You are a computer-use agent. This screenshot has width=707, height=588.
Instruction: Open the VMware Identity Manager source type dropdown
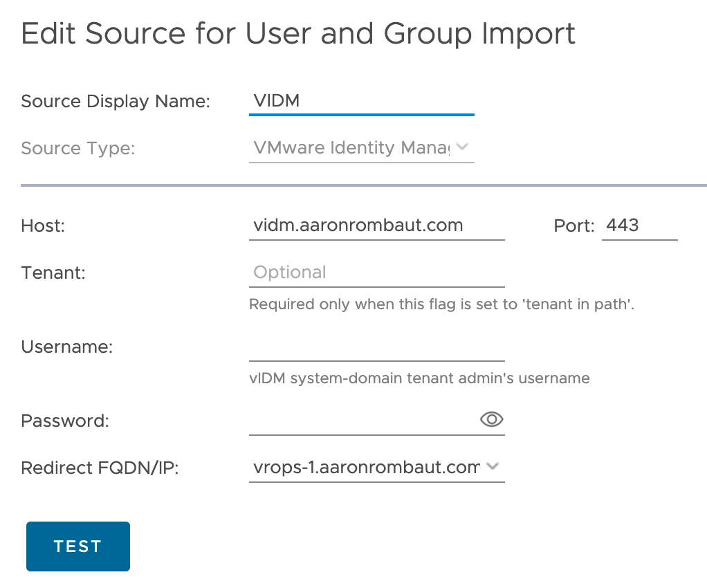click(351, 148)
